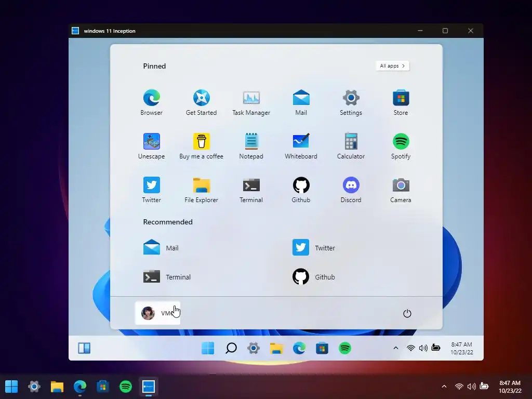Open inner taskbar clock 8:47 AM

coord(462,348)
